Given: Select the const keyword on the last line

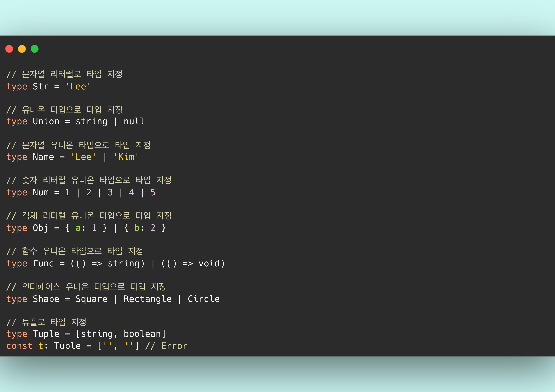Looking at the screenshot, I should (19, 346).
